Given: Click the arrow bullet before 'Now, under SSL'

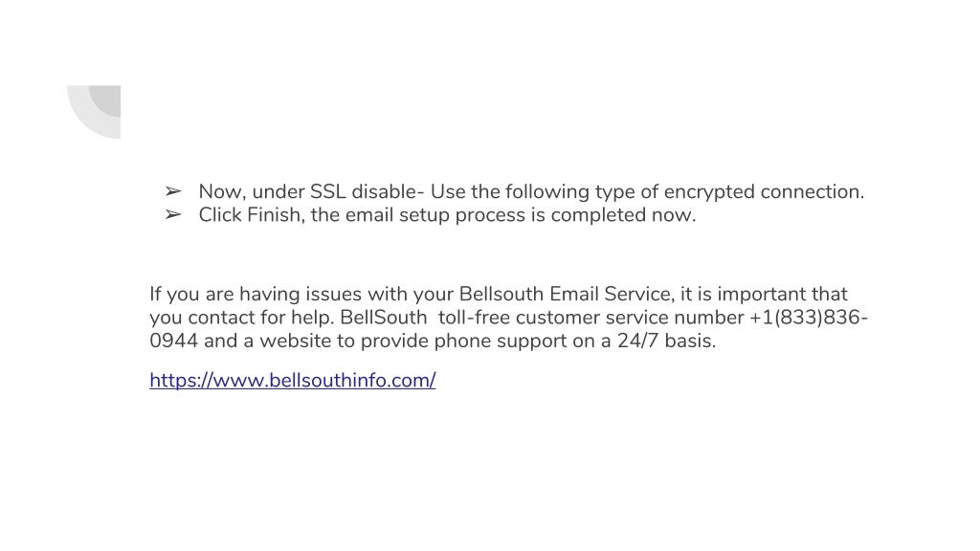Looking at the screenshot, I should 173,191.
